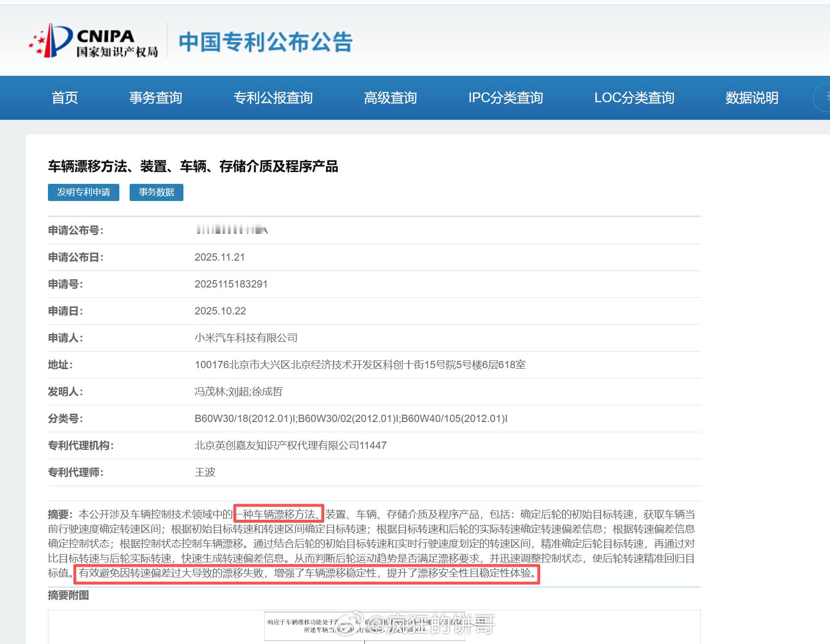
Task: Click applicant name 小米汽车科技有限公司
Action: (245, 338)
